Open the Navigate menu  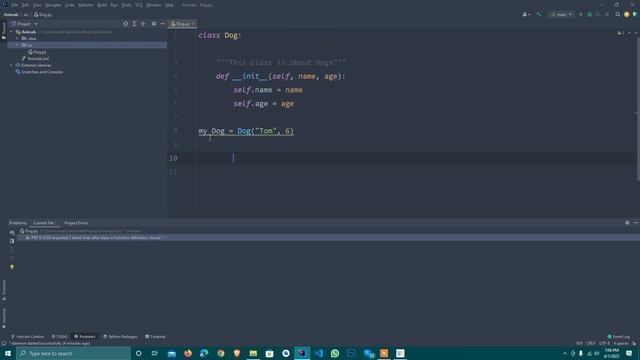coord(53,5)
